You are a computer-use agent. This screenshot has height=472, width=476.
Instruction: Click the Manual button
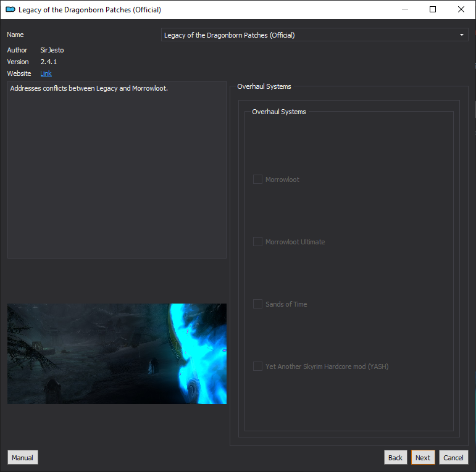(x=23, y=457)
